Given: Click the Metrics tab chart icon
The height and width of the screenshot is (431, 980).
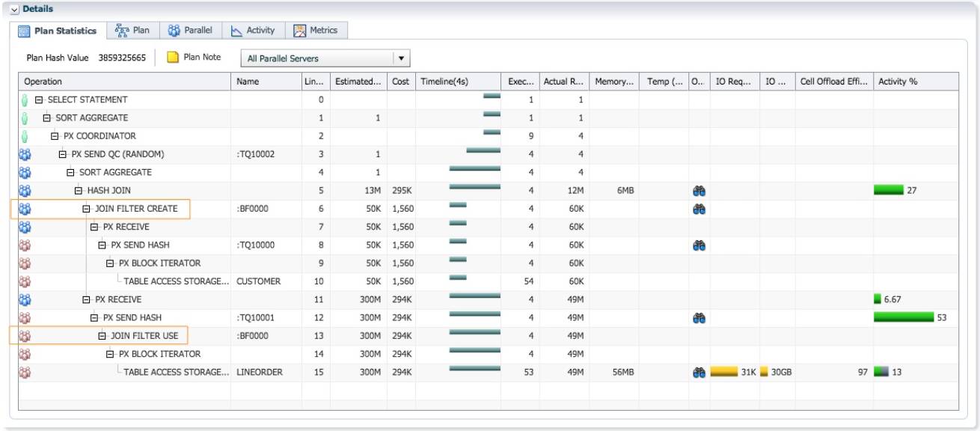Looking at the screenshot, I should tap(300, 31).
